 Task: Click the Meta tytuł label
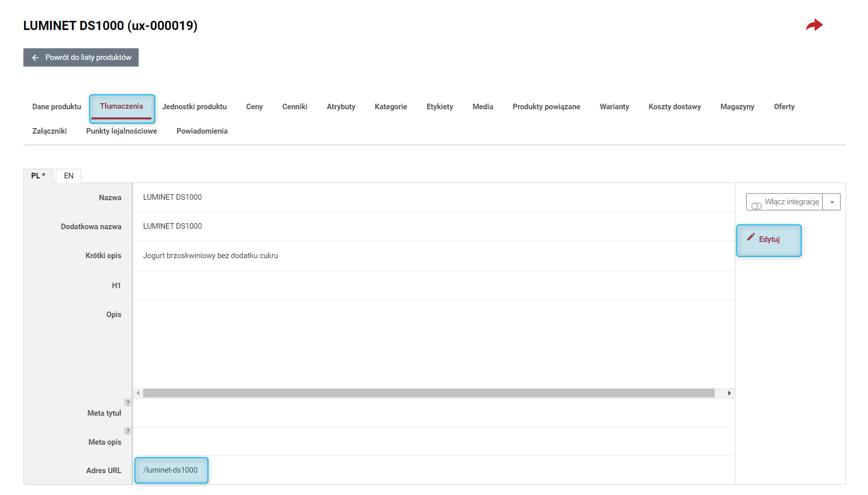[105, 413]
